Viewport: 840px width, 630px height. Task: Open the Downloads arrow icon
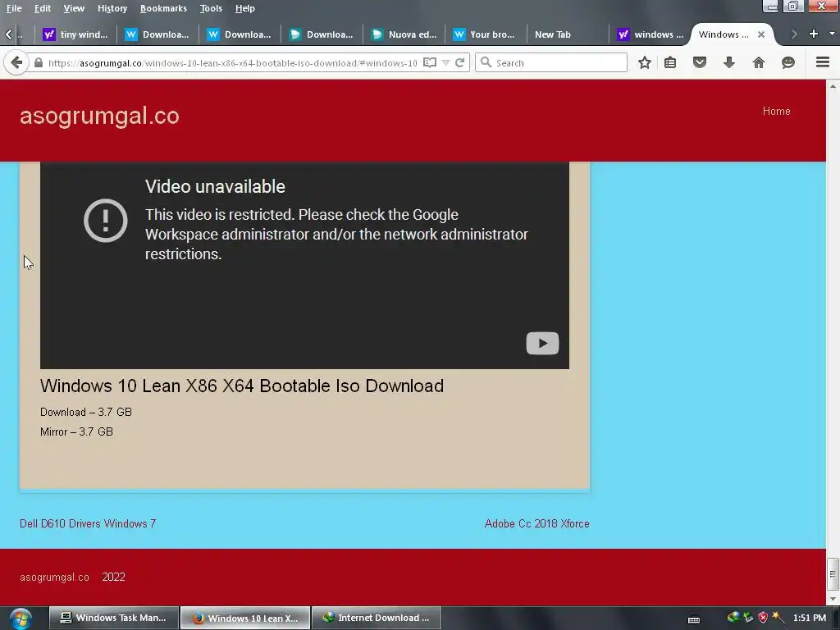click(x=729, y=62)
